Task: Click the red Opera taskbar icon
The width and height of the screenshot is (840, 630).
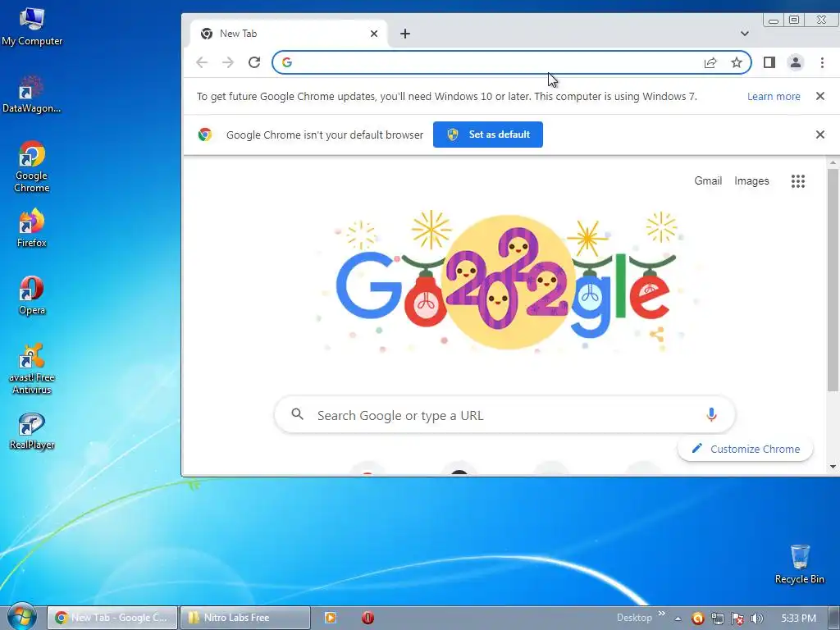Action: click(x=367, y=618)
